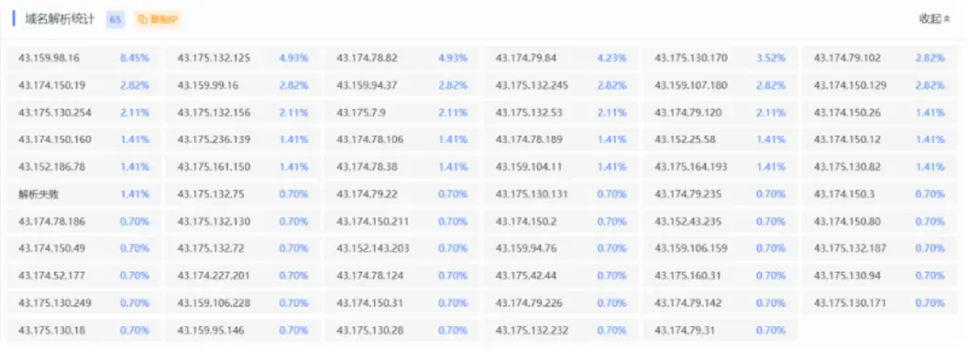Select IP 43.174.78.189

(529, 140)
